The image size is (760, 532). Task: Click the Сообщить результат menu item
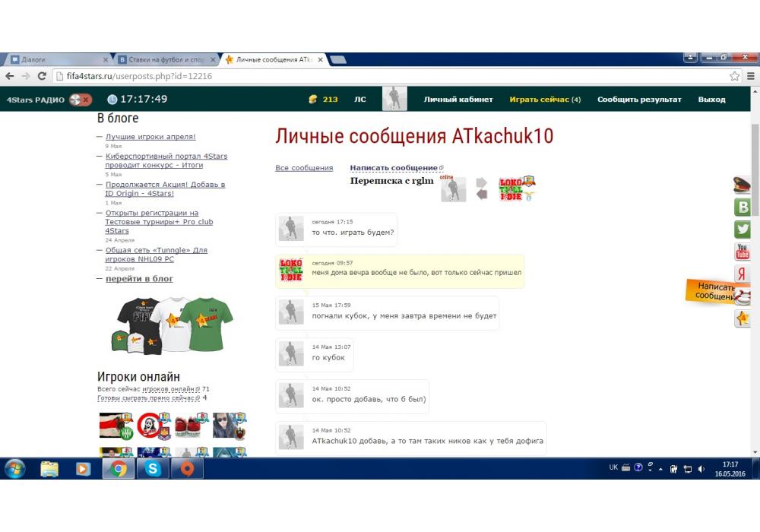pyautogui.click(x=639, y=100)
